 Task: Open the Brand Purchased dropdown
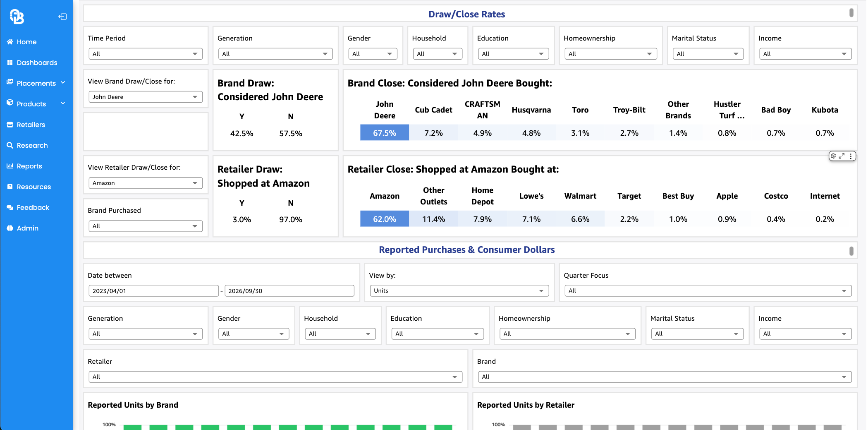pyautogui.click(x=146, y=226)
